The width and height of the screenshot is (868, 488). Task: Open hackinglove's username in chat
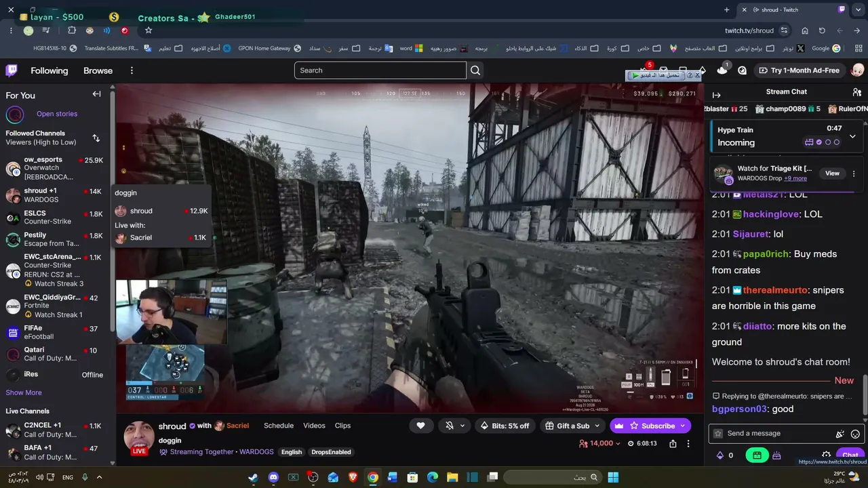tap(772, 214)
